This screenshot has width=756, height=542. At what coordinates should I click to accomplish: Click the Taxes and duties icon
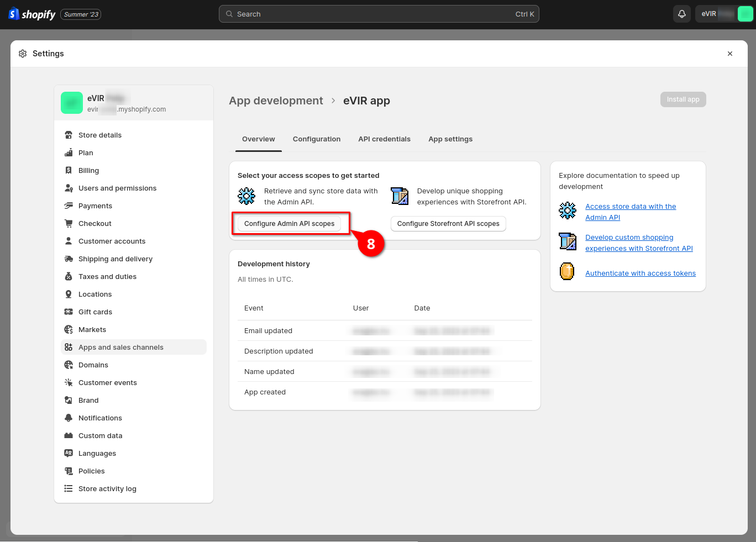tap(69, 276)
